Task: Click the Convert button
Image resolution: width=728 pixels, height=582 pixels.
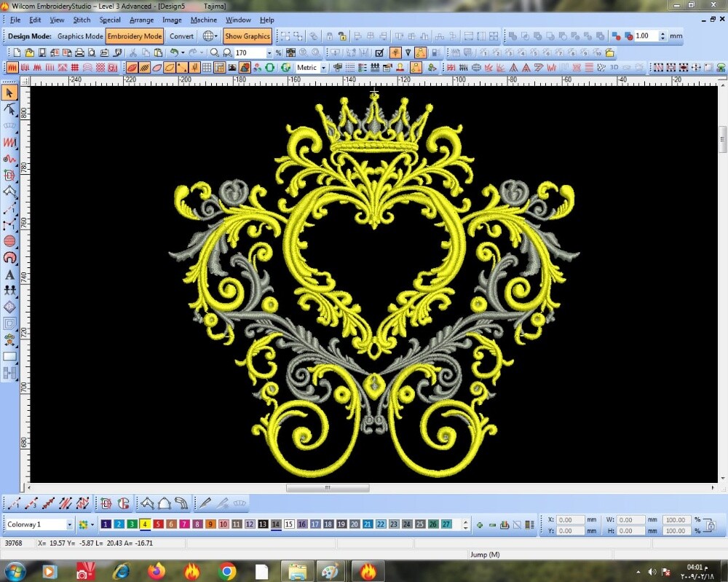Action: coord(181,36)
